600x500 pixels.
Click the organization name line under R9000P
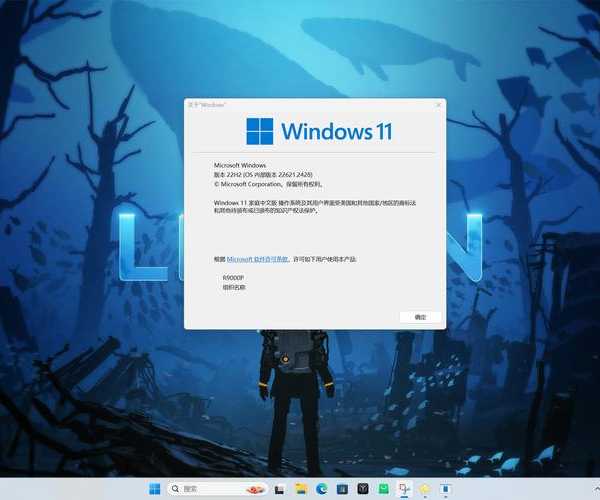(x=234, y=287)
